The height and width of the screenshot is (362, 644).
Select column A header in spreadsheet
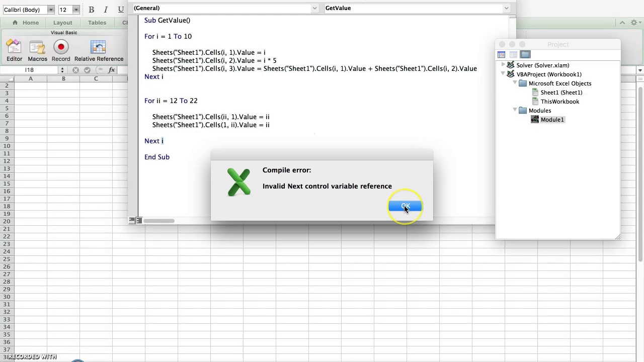pyautogui.click(x=30, y=78)
